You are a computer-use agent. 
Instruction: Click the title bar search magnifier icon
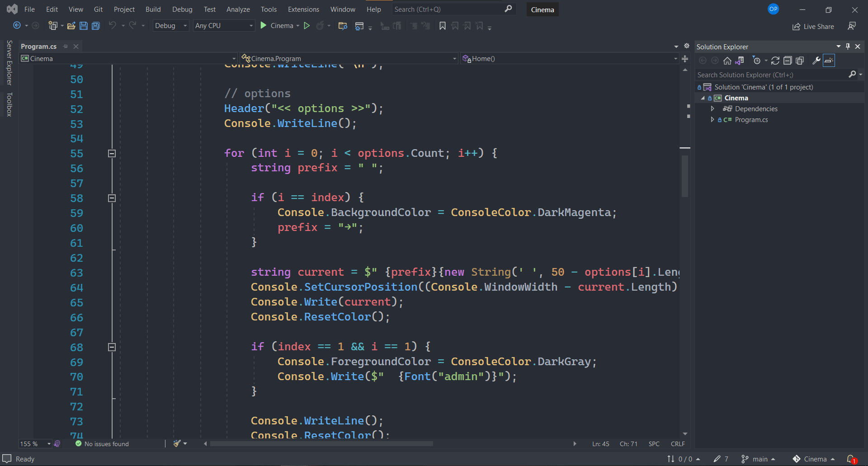coord(508,9)
